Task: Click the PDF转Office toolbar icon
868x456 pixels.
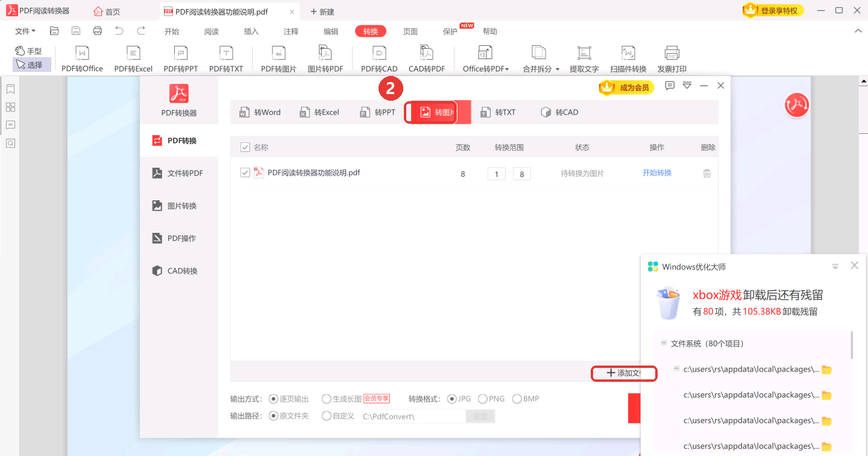Action: [82, 59]
